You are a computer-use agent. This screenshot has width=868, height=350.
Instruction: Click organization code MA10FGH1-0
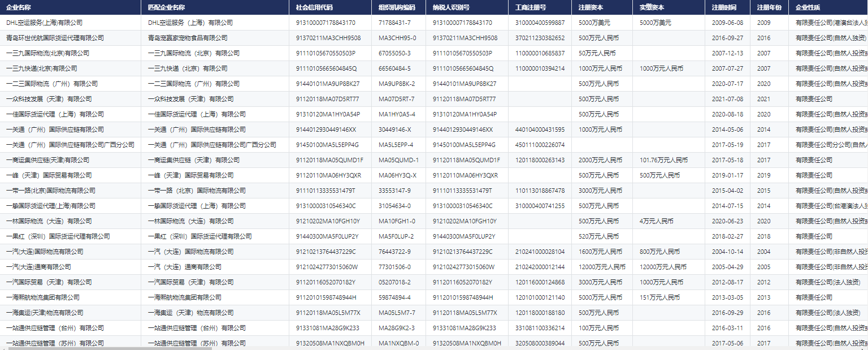coord(397,221)
